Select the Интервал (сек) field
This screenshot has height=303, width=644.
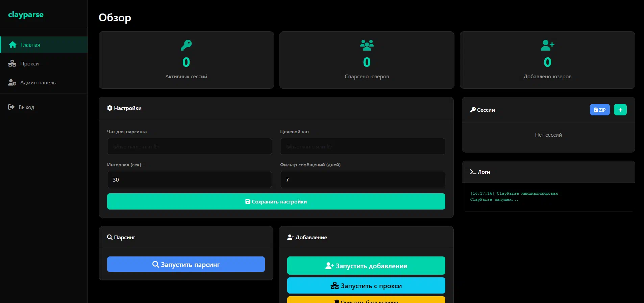click(x=189, y=180)
